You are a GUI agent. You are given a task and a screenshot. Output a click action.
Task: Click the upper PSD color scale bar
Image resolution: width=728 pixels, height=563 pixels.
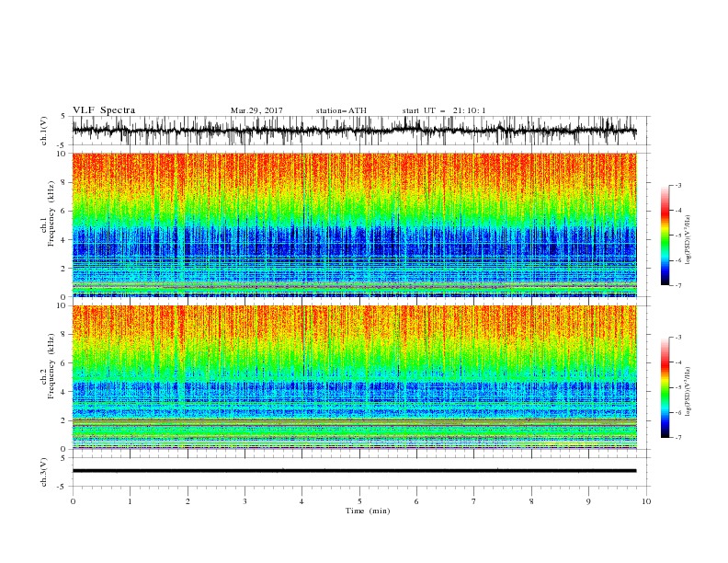pos(665,236)
